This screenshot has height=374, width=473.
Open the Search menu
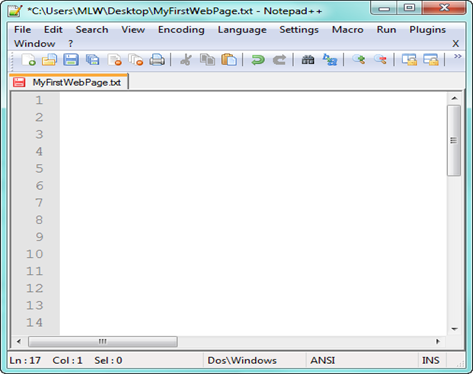(x=92, y=30)
